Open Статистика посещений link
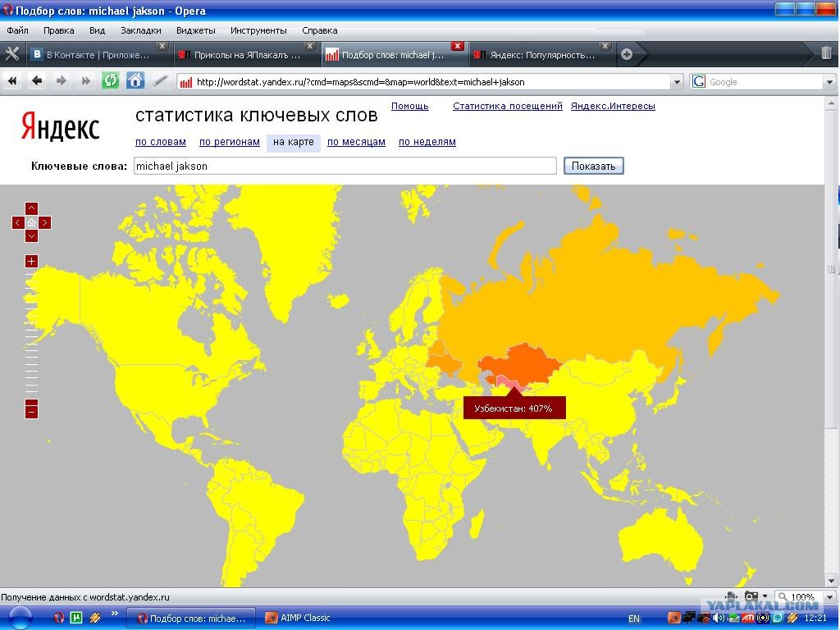 tap(507, 106)
